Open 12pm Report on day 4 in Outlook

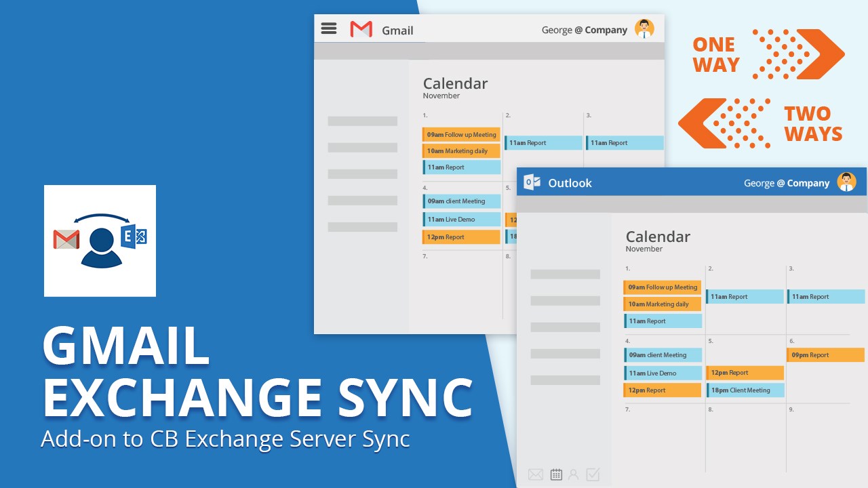point(663,390)
